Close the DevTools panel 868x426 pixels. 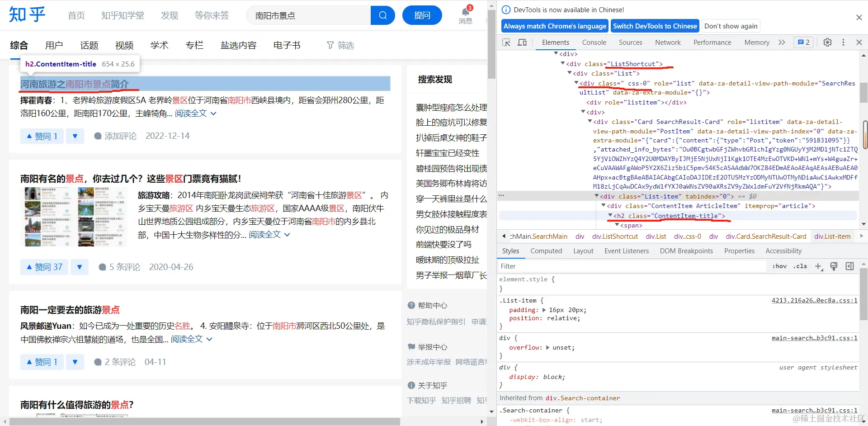[x=859, y=43]
